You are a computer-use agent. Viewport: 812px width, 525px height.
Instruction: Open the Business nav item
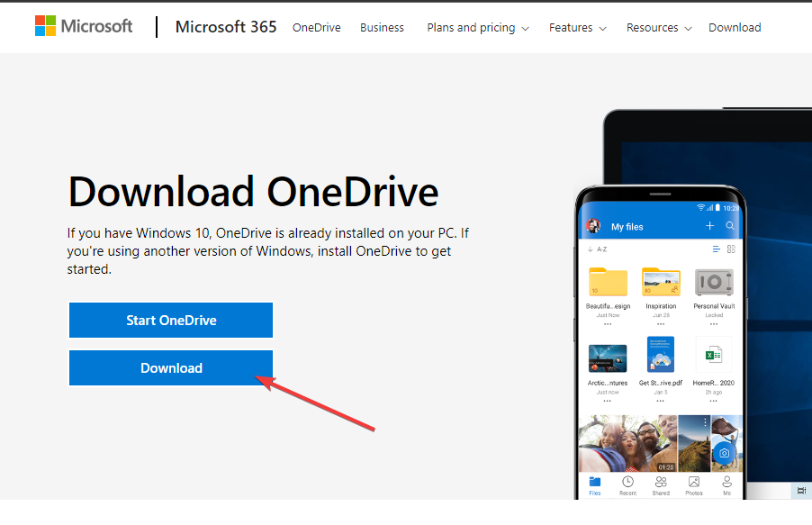[x=382, y=28]
